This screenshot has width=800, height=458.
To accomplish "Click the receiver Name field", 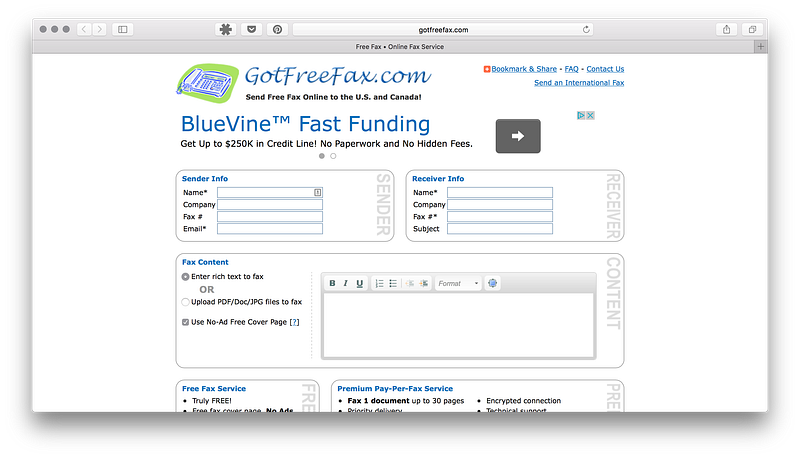I will [500, 192].
